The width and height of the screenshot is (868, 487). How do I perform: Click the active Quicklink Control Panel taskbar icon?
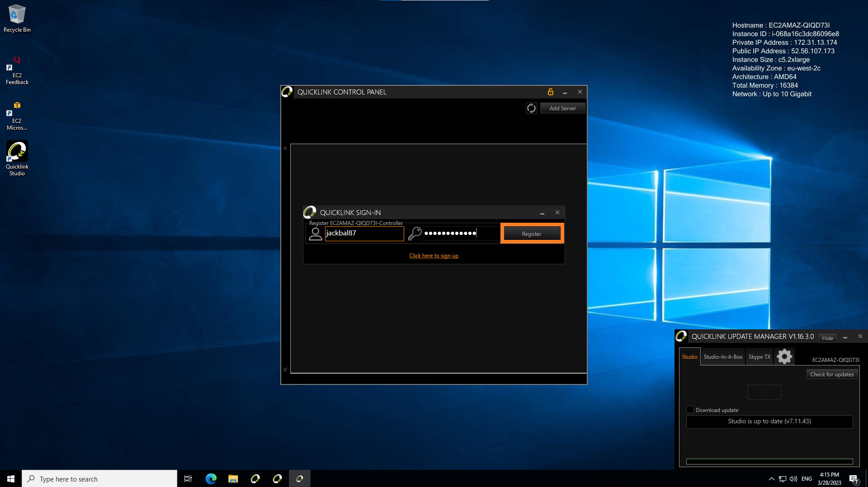299,479
